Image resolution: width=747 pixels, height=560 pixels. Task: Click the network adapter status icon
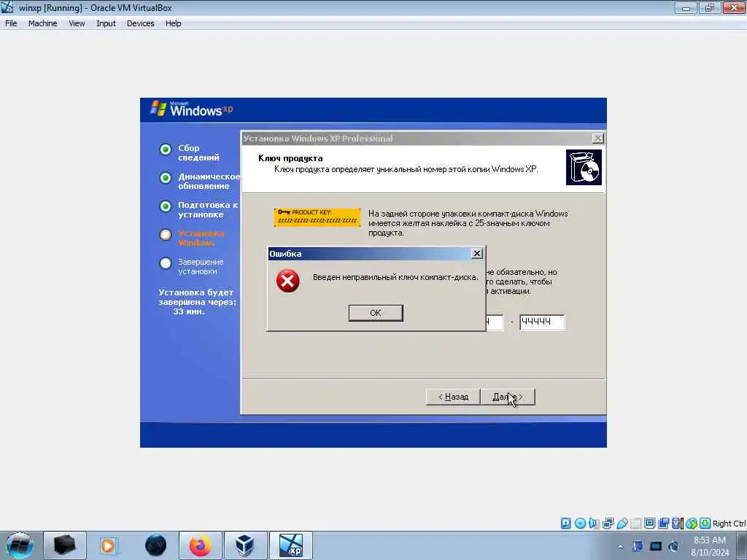pos(608,524)
